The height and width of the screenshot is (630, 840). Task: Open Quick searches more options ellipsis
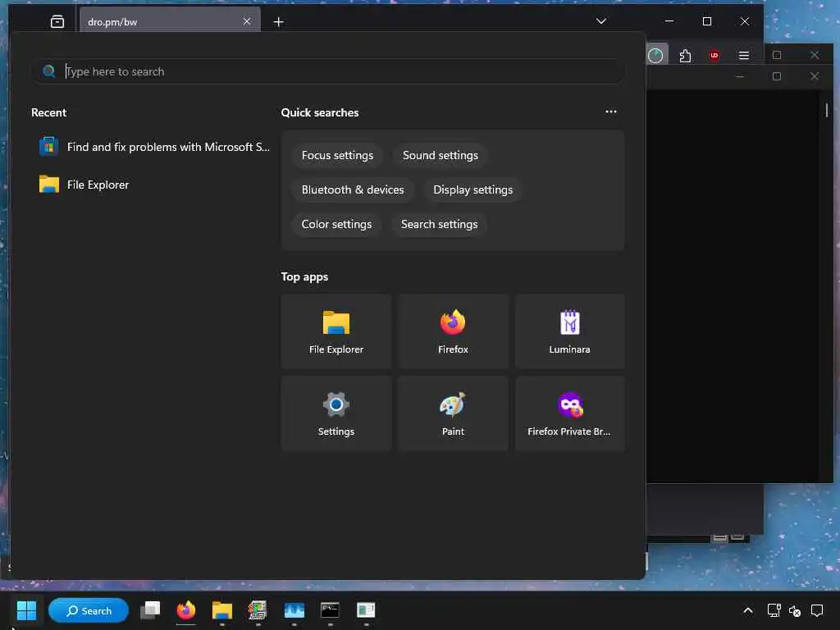610,112
